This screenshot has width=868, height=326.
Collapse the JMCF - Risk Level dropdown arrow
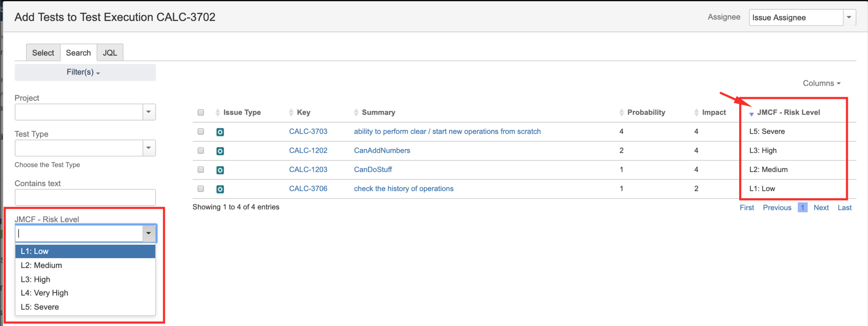click(x=149, y=233)
